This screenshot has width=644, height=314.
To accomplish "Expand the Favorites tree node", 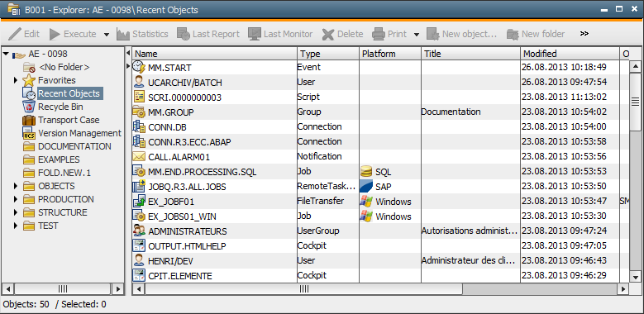I will (16, 80).
